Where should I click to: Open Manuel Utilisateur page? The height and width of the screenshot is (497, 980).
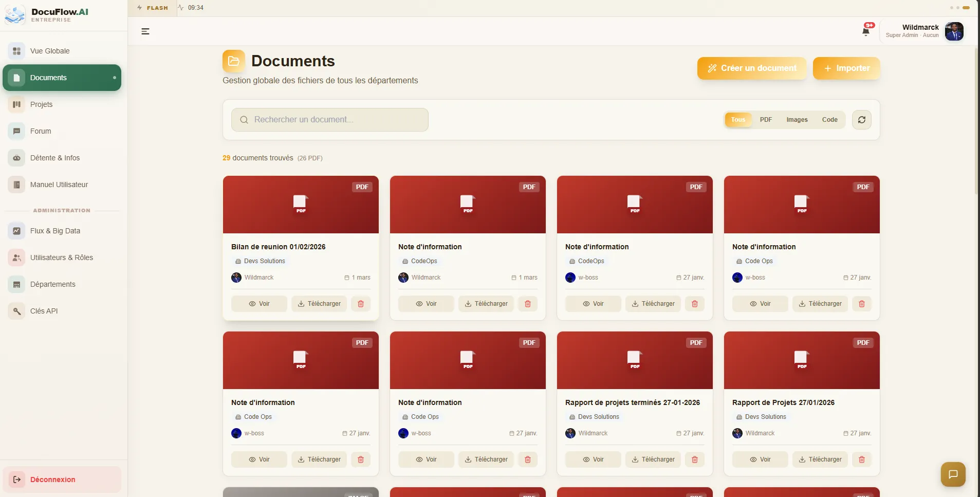pyautogui.click(x=62, y=185)
